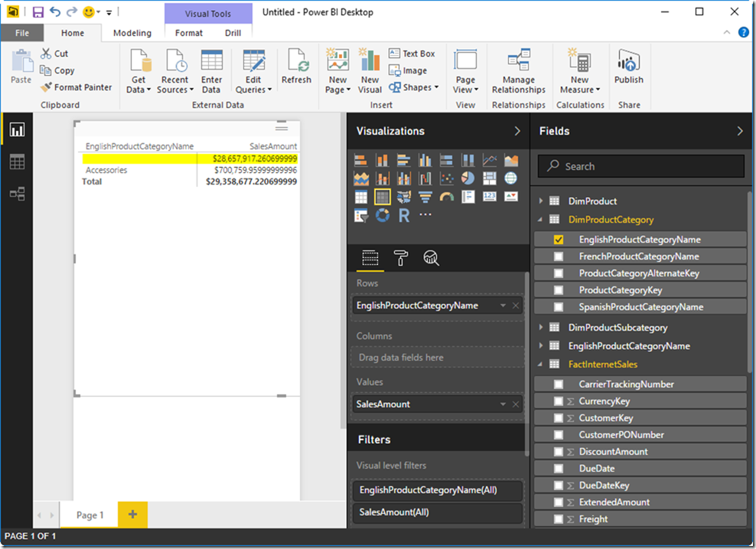Pick the slicer visualization icon
This screenshot has height=549, width=756.
360,215
